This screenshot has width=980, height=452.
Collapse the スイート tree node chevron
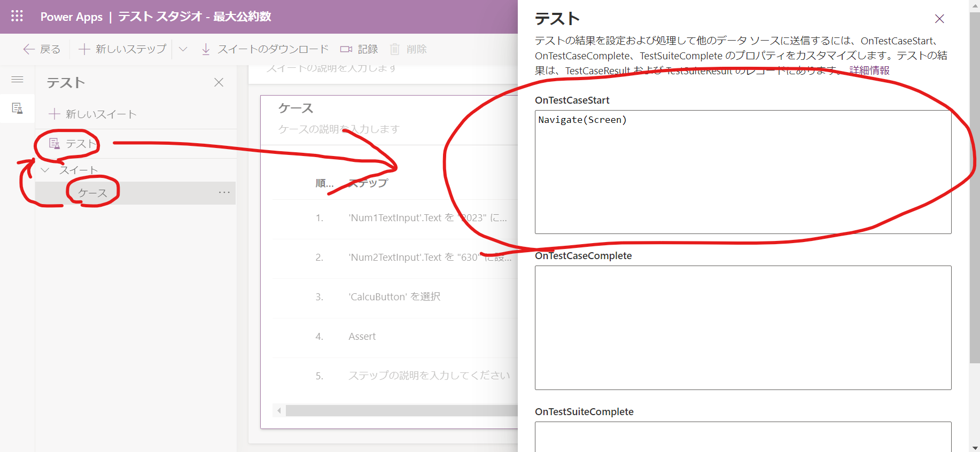pos(45,170)
